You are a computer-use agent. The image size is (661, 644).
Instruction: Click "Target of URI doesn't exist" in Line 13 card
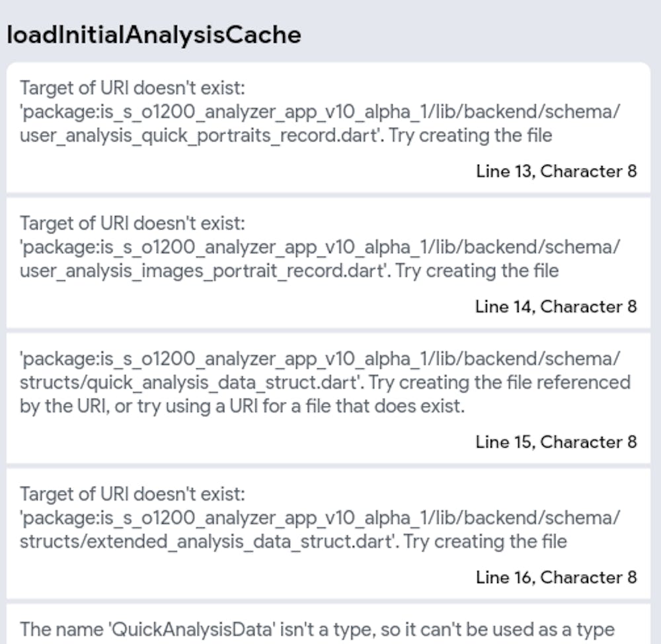click(x=132, y=88)
